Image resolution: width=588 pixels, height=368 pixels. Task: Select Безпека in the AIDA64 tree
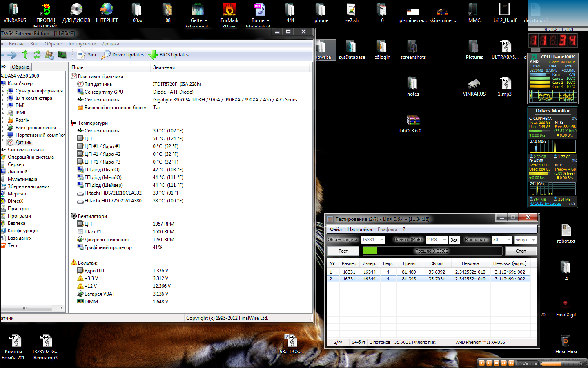point(16,223)
